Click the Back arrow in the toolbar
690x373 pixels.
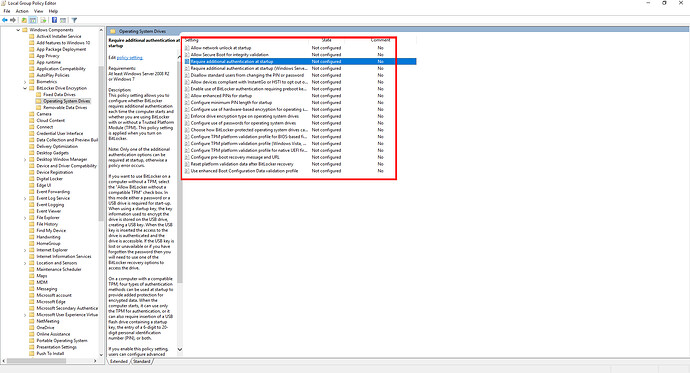click(x=5, y=20)
